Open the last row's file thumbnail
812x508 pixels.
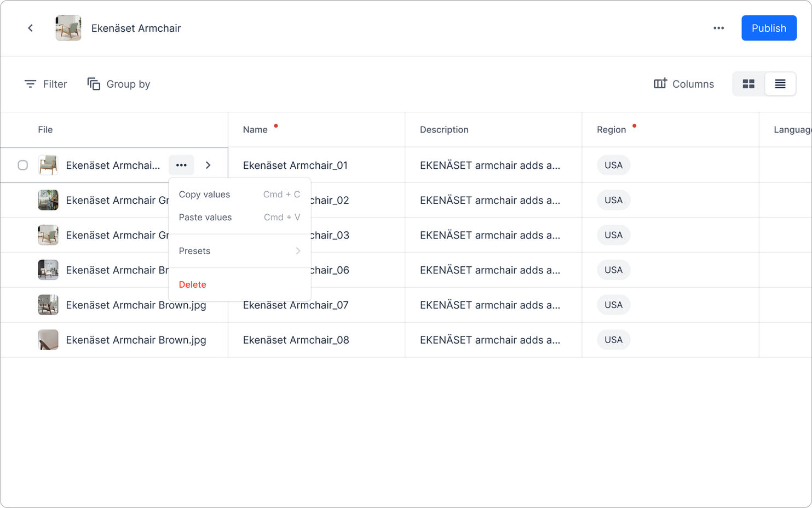(48, 340)
